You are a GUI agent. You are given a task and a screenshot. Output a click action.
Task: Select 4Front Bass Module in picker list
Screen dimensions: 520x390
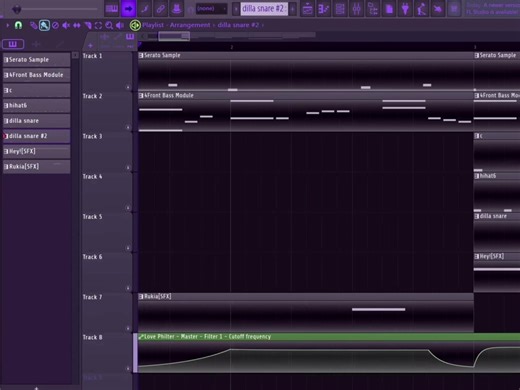click(x=37, y=75)
